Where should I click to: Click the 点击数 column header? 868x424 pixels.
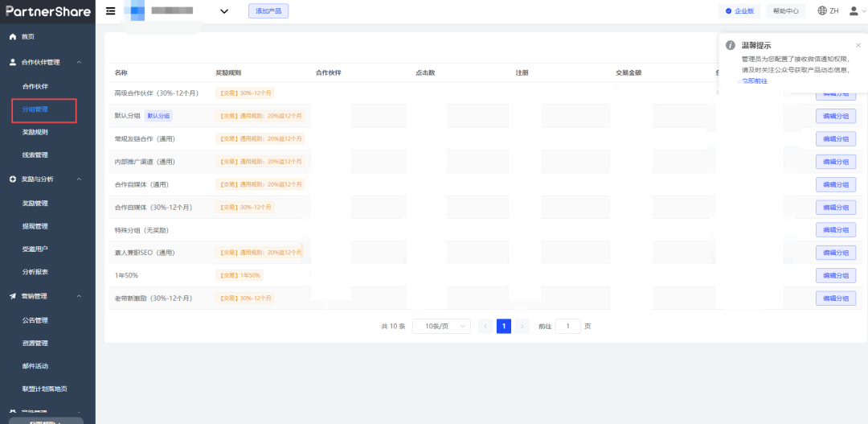pos(425,73)
